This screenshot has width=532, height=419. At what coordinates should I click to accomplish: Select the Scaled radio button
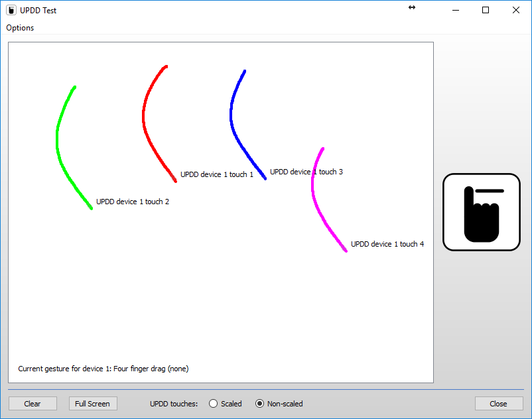[226, 403]
